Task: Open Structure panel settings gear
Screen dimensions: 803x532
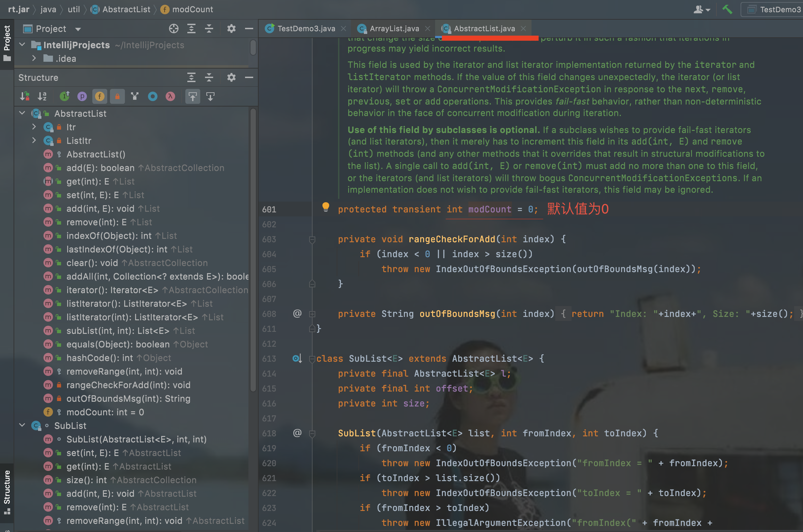Action: 231,77
